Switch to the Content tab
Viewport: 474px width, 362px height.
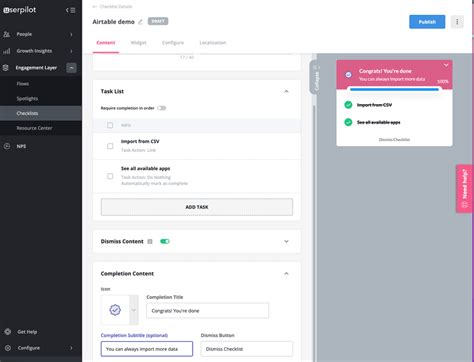pyautogui.click(x=106, y=43)
